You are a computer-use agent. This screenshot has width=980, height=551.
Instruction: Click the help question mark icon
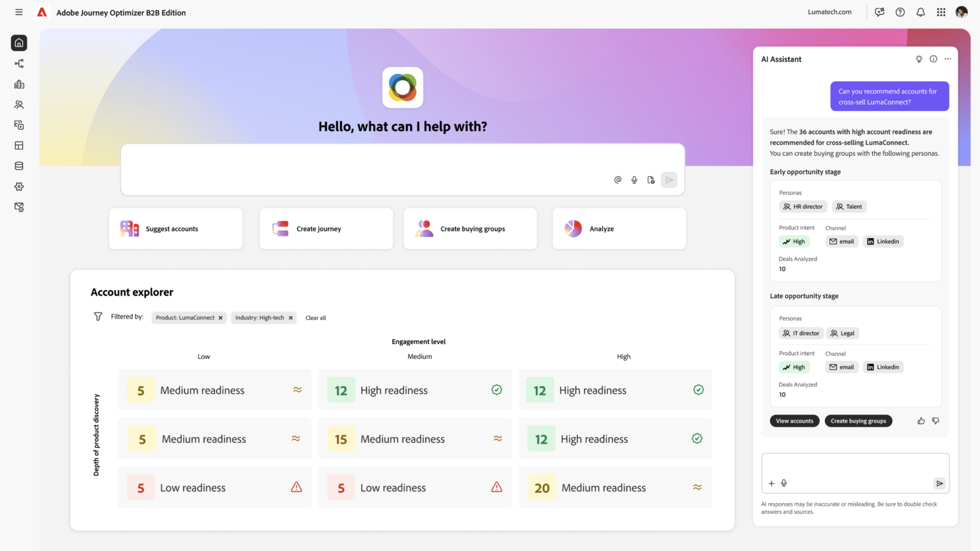[x=900, y=12]
